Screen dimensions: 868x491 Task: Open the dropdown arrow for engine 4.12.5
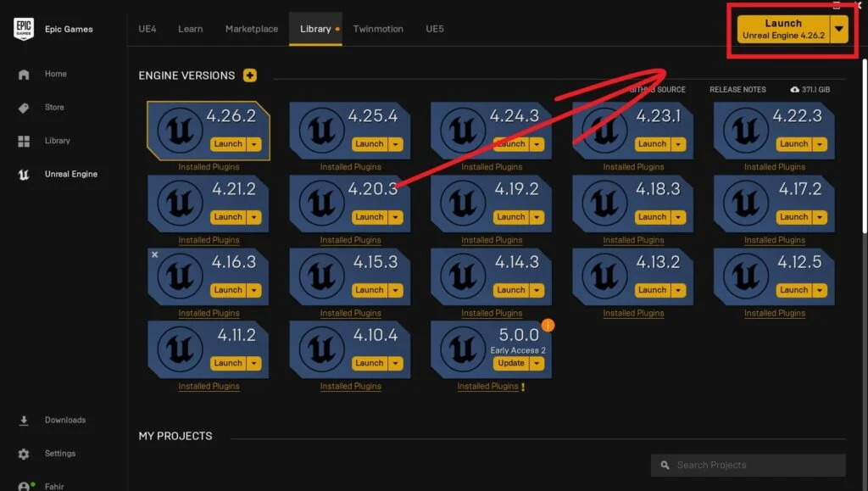(820, 290)
